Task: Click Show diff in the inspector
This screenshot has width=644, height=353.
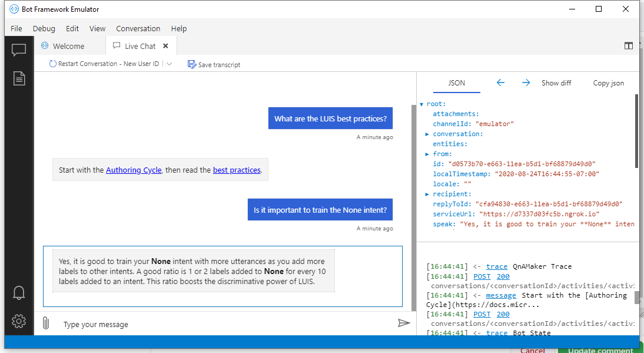Action: pos(556,83)
